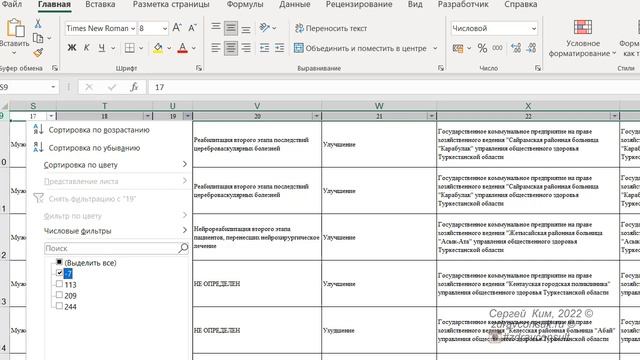Open filter dropdown for column 20
Screen dimensions: 640x360
pos(316,116)
